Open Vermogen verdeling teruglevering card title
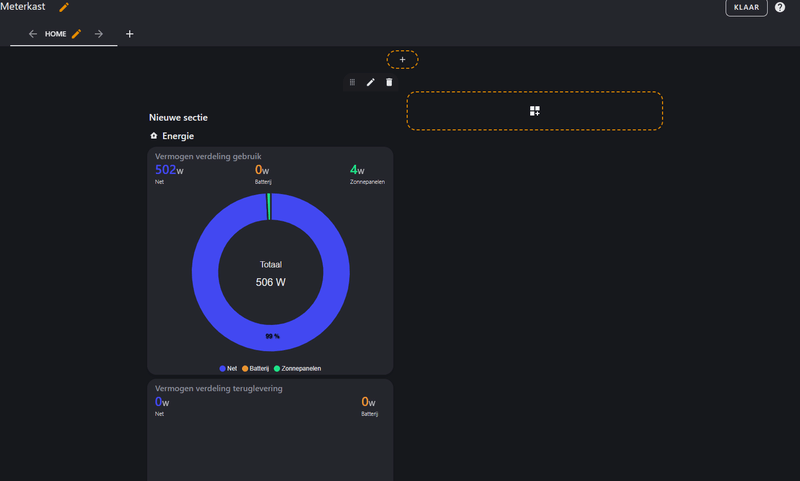The image size is (800, 481). pos(218,389)
